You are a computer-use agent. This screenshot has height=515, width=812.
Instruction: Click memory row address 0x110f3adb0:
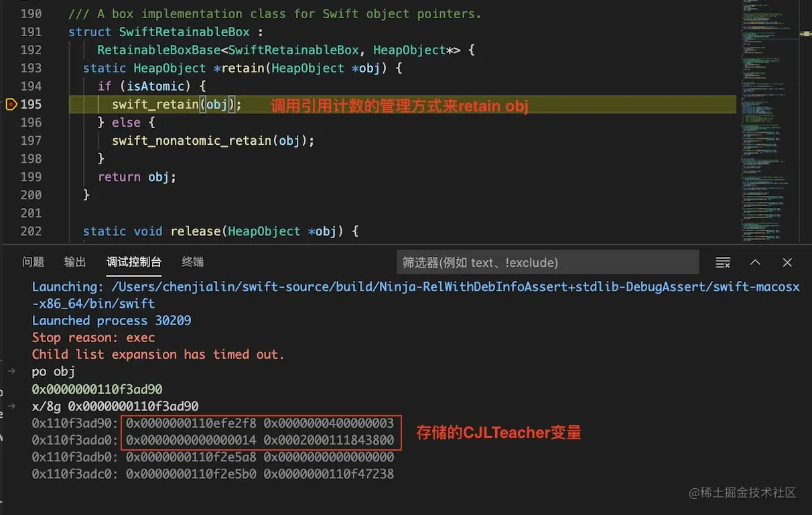[x=76, y=457]
